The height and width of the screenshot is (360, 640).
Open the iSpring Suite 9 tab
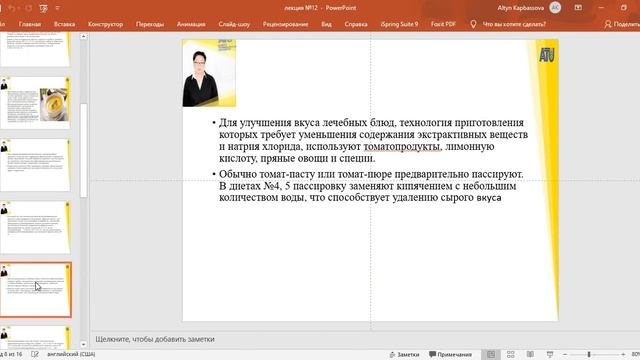coord(399,24)
